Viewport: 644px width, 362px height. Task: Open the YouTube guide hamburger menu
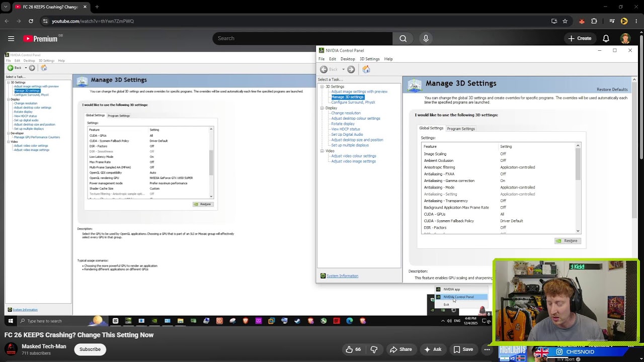pos(11,38)
